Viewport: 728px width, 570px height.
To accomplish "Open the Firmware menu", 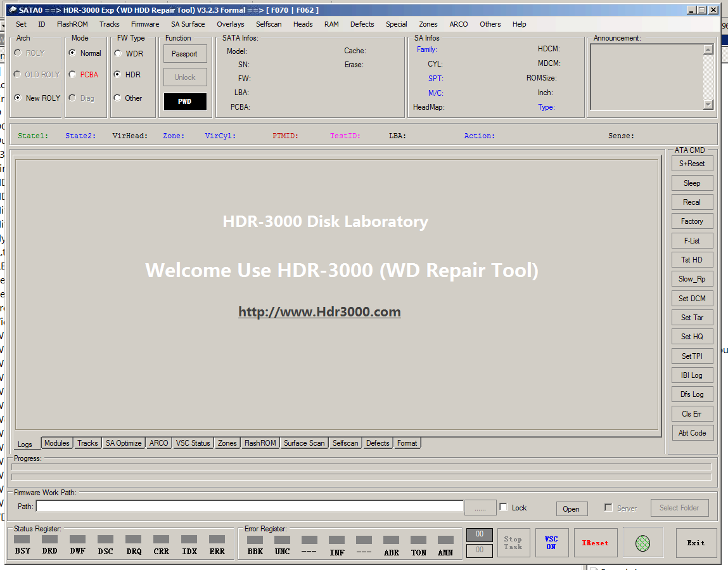I will click(x=145, y=24).
